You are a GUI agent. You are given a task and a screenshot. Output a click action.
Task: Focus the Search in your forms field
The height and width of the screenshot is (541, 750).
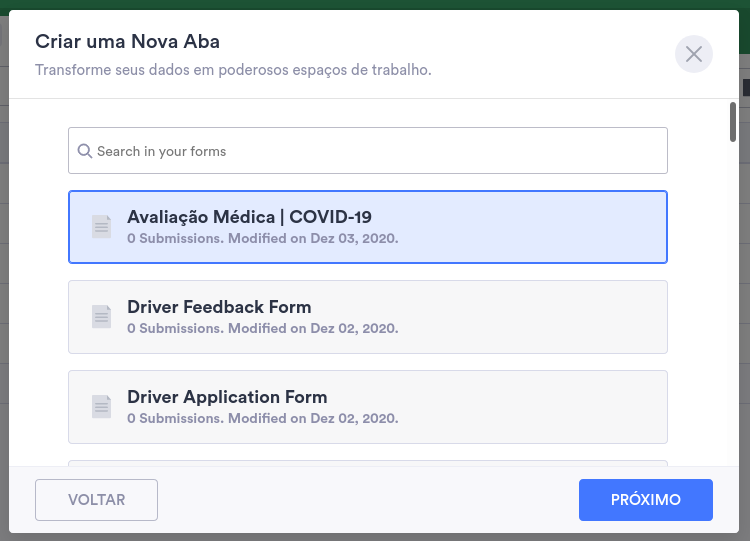point(380,151)
